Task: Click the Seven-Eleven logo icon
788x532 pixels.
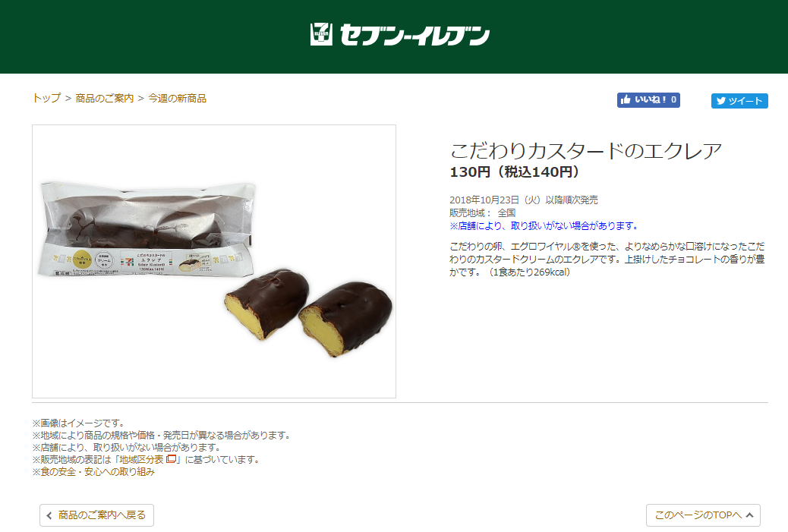Action: coord(321,34)
